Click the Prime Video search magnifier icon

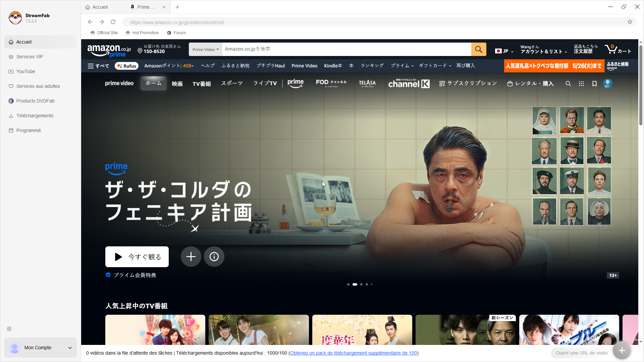point(568,83)
